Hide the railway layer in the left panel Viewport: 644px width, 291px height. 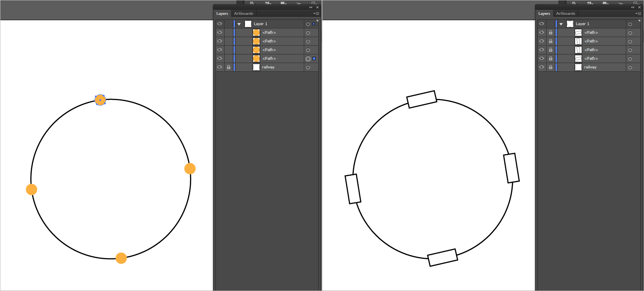[219, 67]
